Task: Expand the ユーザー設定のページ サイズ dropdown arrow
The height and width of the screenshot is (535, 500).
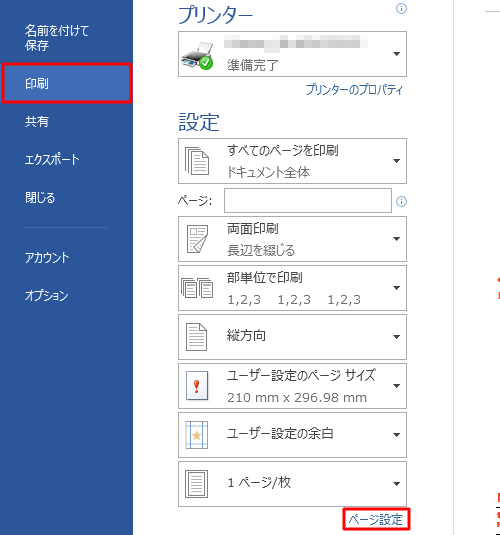Action: click(x=397, y=386)
